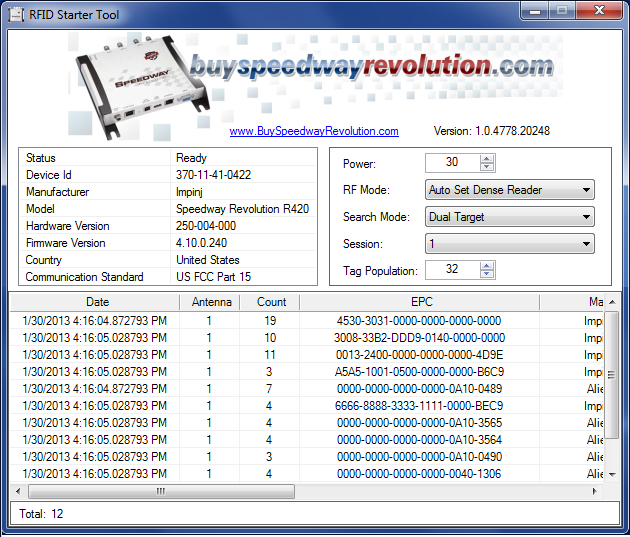Viewport: 630px width, 537px height.
Task: Sort table by Count column header
Action: click(x=270, y=302)
